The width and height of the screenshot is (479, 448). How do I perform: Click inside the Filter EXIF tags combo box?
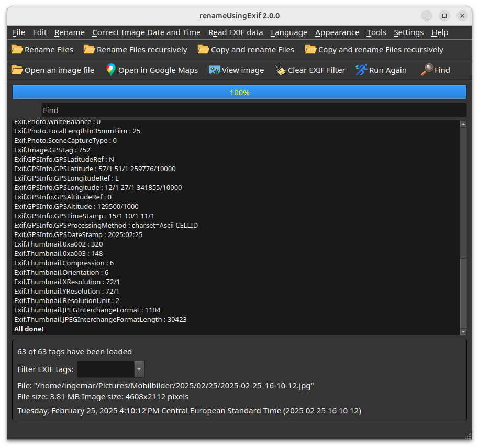[x=106, y=369]
